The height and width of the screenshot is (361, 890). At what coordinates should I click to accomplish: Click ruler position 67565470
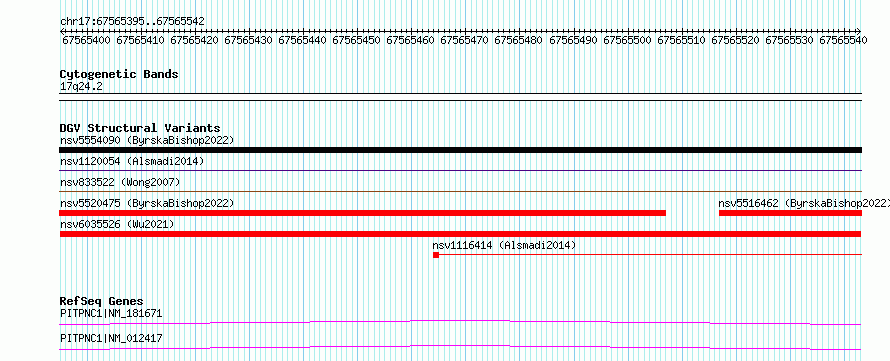[465, 40]
